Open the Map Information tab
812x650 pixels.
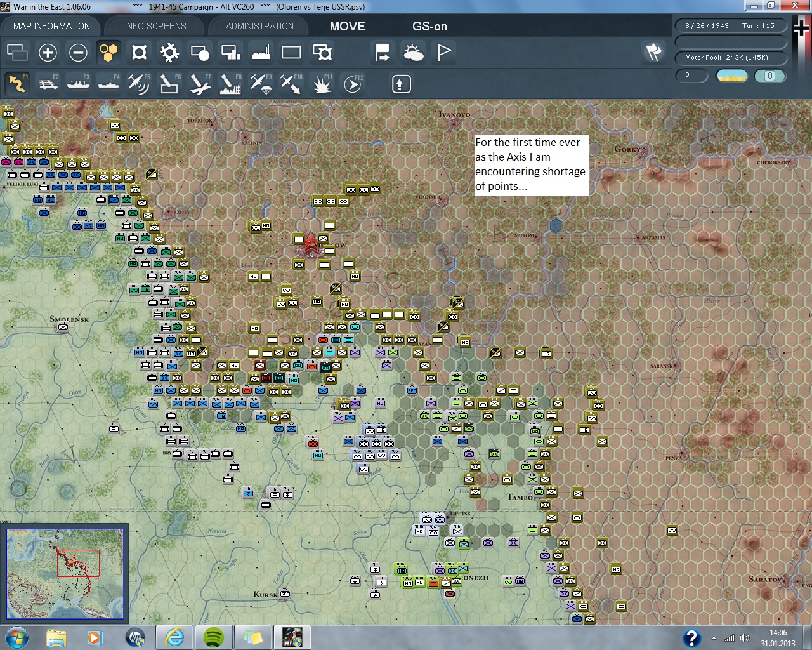tap(51, 26)
